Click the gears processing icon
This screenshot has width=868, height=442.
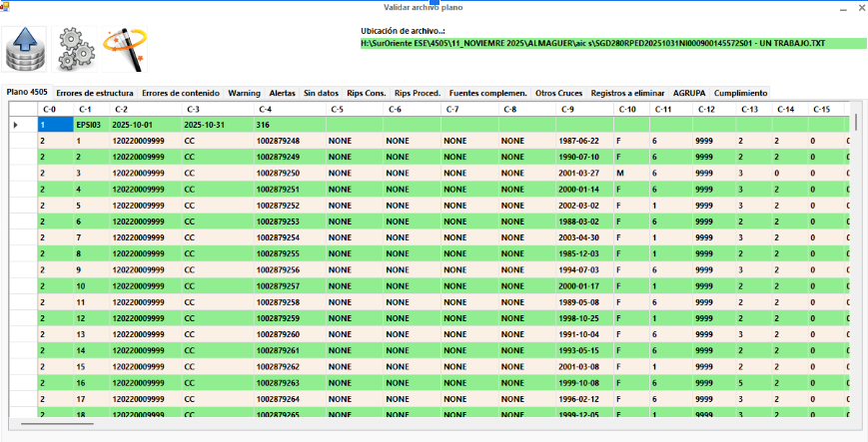click(x=74, y=49)
